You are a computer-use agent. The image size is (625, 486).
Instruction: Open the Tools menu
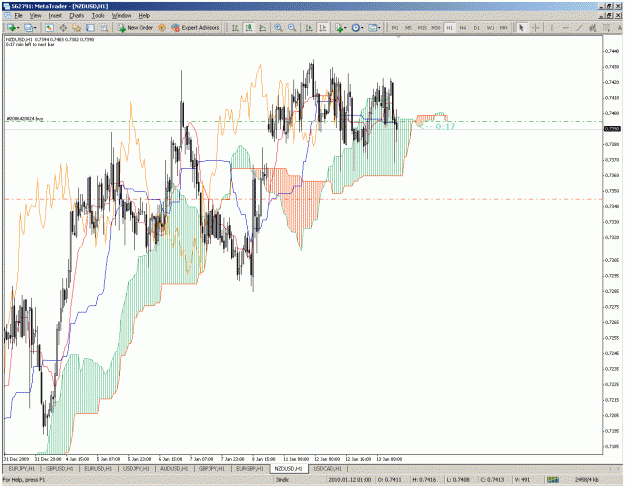(98, 16)
